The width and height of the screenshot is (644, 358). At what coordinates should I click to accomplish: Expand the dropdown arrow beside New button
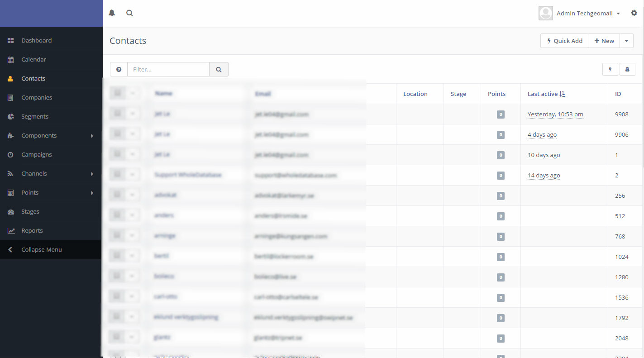[626, 41]
